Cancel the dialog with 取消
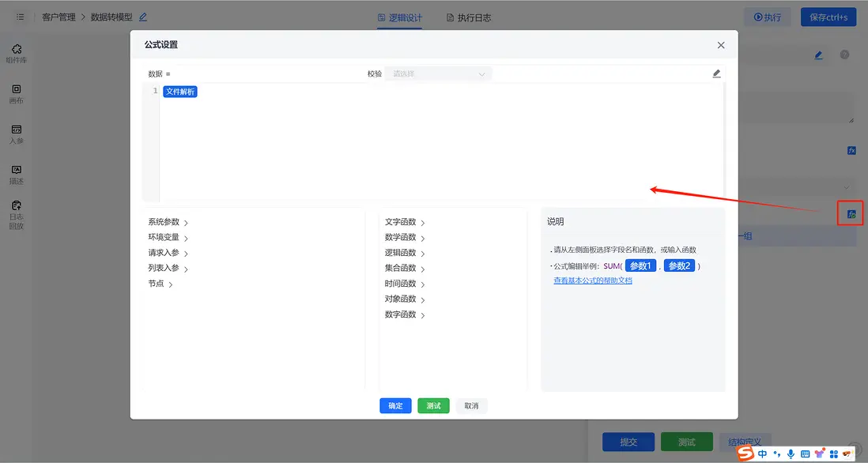The height and width of the screenshot is (463, 868). (x=471, y=406)
